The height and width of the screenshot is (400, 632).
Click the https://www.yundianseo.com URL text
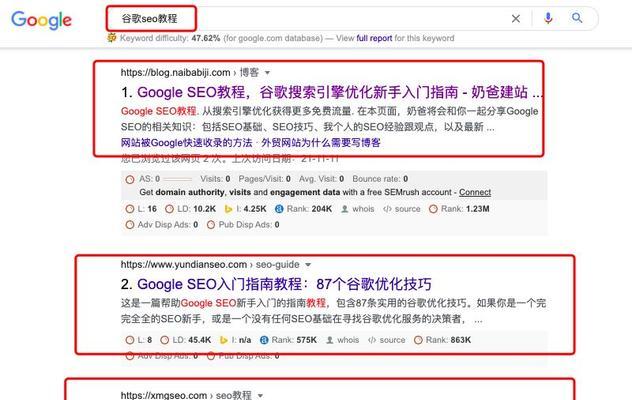[184, 265]
